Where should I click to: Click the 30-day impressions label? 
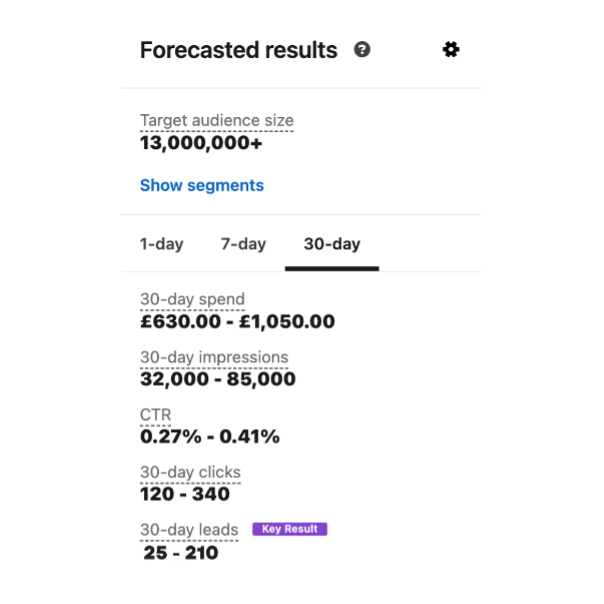pos(214,357)
